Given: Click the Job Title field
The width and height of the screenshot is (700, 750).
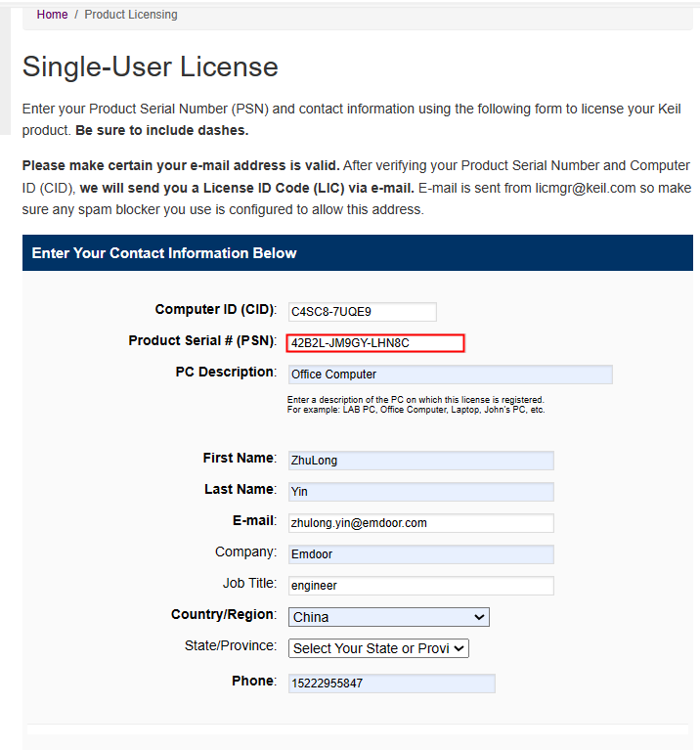Looking at the screenshot, I should click(420, 586).
